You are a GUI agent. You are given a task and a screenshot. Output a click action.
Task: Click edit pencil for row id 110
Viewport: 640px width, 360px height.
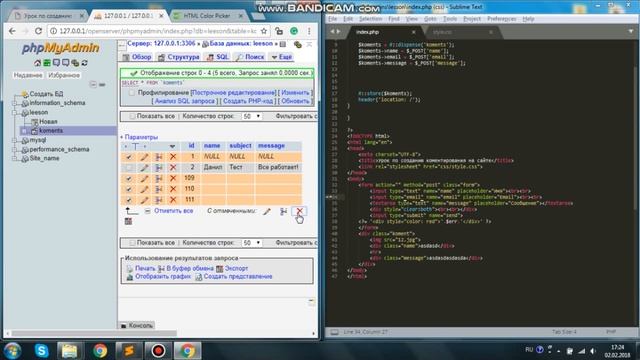144,189
